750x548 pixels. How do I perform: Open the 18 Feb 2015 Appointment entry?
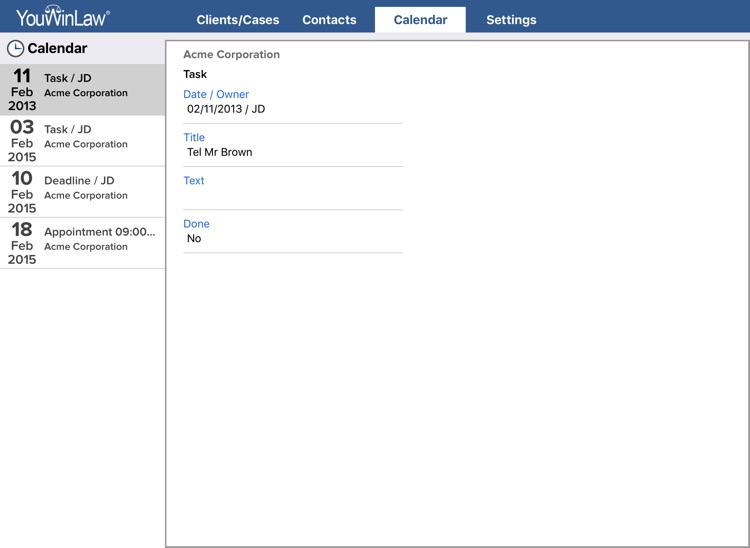[82, 243]
